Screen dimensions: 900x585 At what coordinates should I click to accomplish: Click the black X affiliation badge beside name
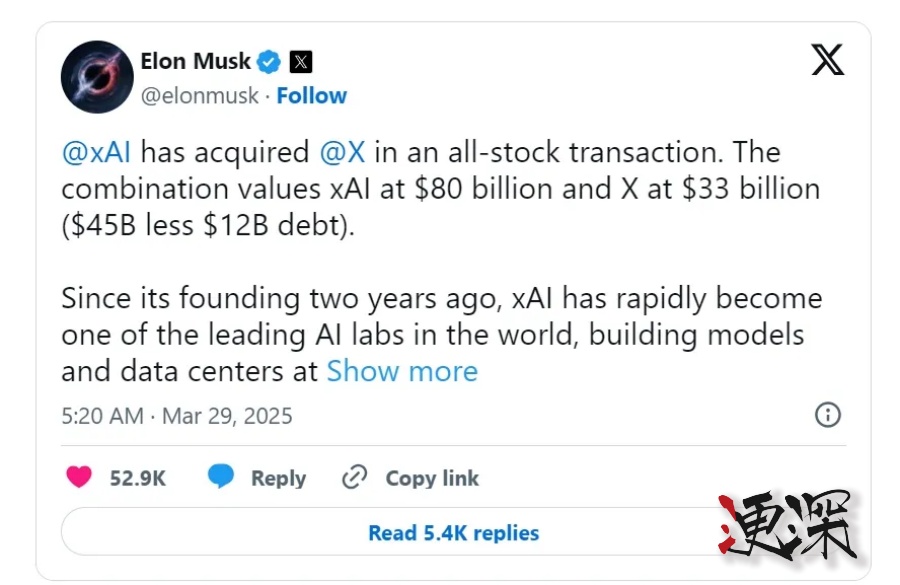[301, 62]
